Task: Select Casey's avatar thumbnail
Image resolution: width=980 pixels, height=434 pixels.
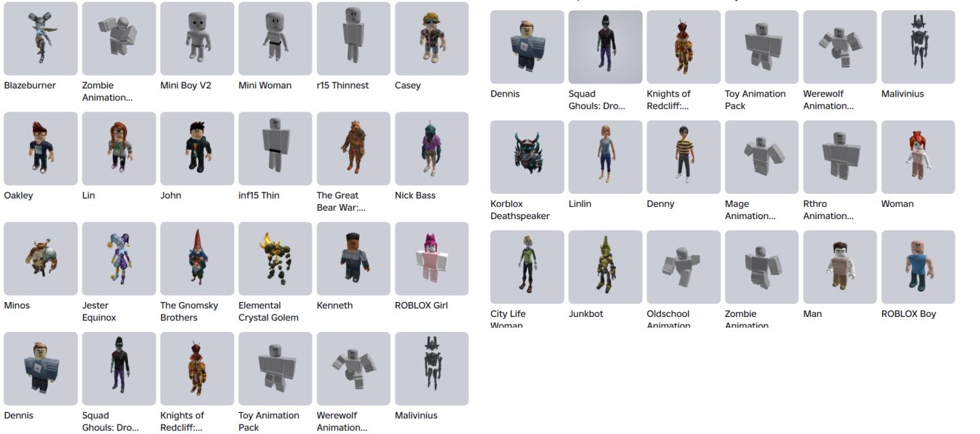Action: [x=432, y=38]
